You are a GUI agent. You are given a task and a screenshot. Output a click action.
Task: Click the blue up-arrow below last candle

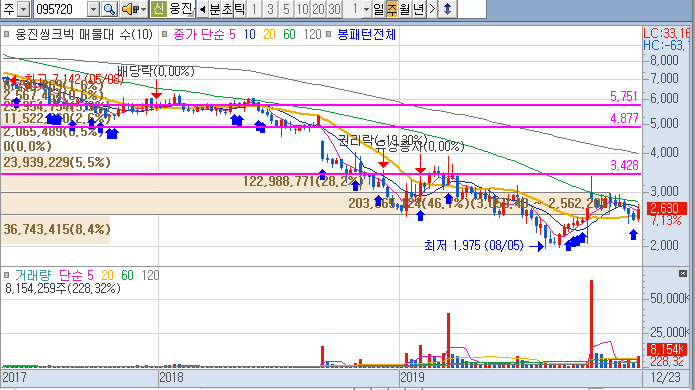(633, 234)
